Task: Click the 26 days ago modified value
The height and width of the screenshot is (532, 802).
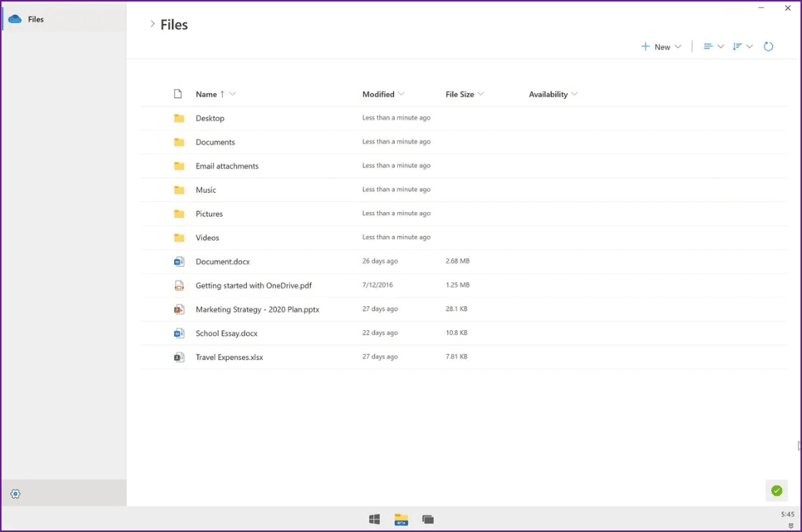Action: point(380,261)
